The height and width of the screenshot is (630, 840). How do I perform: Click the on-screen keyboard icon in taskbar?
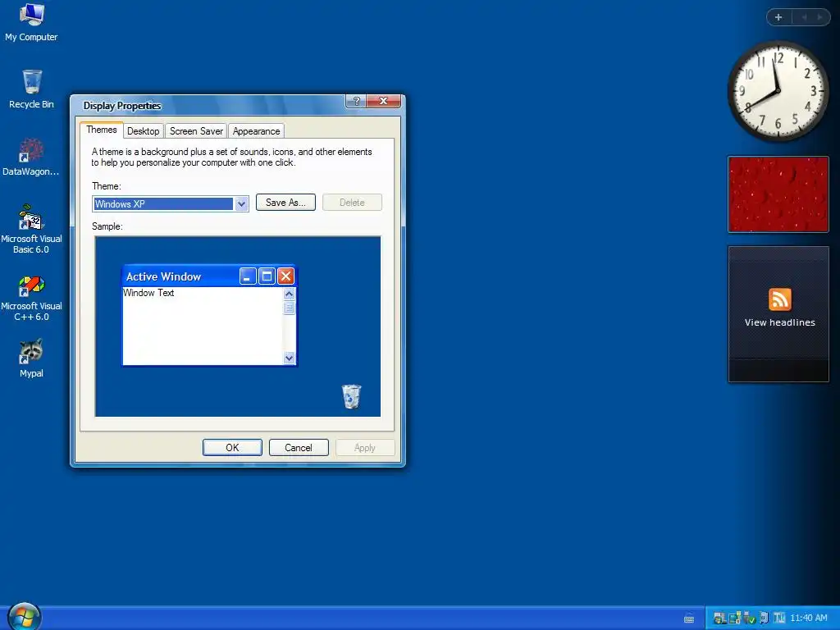tap(689, 619)
